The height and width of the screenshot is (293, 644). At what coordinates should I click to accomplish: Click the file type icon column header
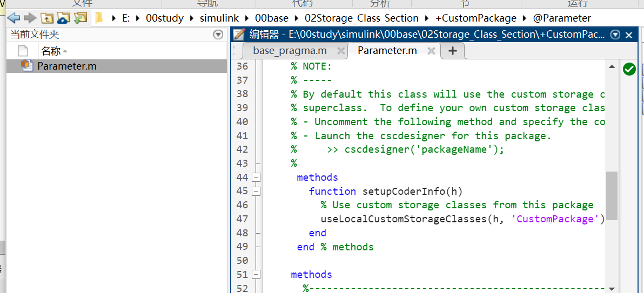click(x=23, y=51)
